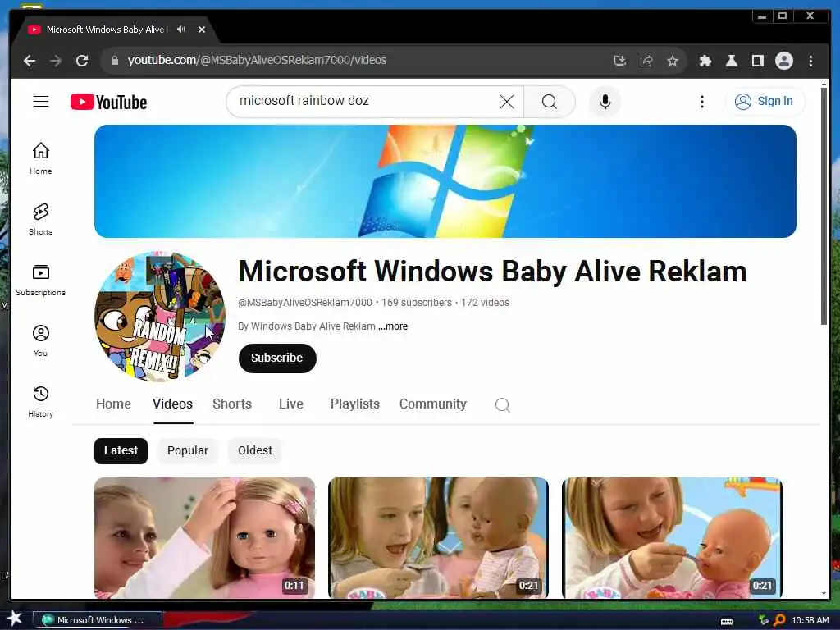Image resolution: width=840 pixels, height=630 pixels.
Task: Clear the search box text
Action: pyautogui.click(x=507, y=101)
